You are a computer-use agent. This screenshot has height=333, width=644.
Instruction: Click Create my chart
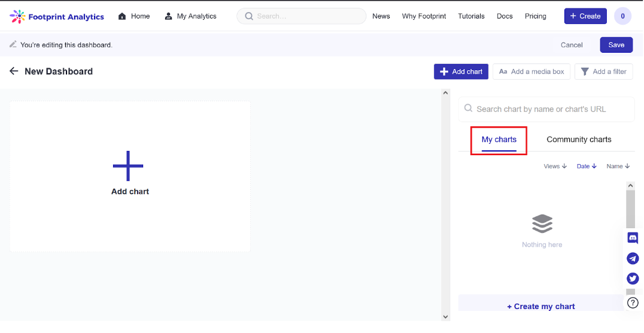(541, 306)
